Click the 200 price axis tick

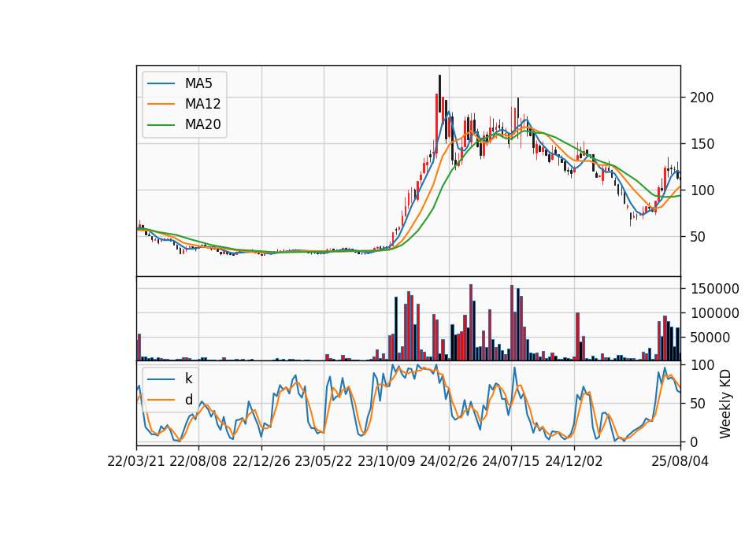pos(702,98)
